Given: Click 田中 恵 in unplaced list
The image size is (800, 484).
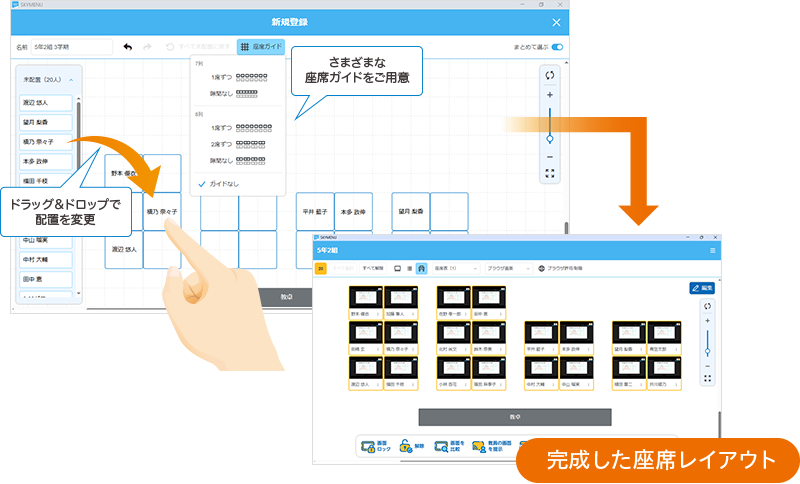Looking at the screenshot, I should tap(46, 279).
